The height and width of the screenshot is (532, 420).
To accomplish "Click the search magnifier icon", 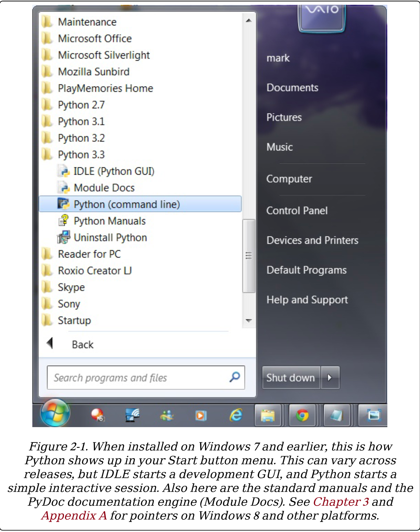I will click(x=234, y=377).
